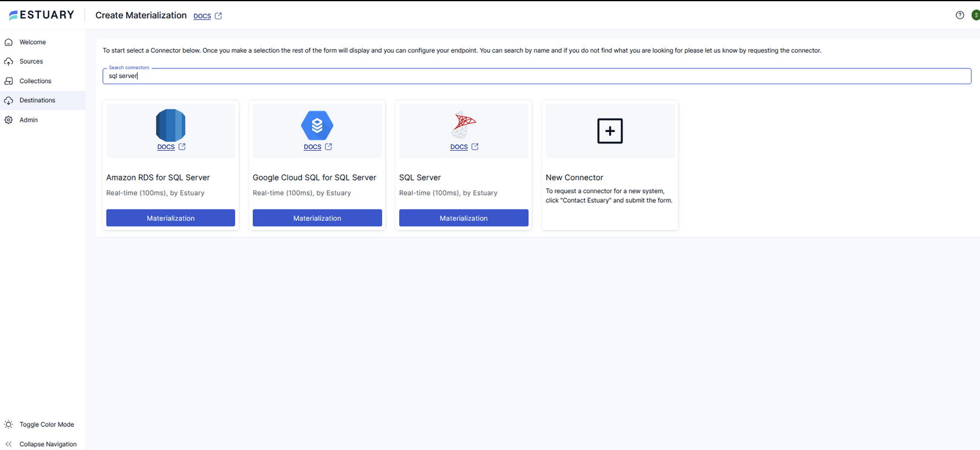Click the SQL Server card title
980x450 pixels.
pyautogui.click(x=419, y=177)
